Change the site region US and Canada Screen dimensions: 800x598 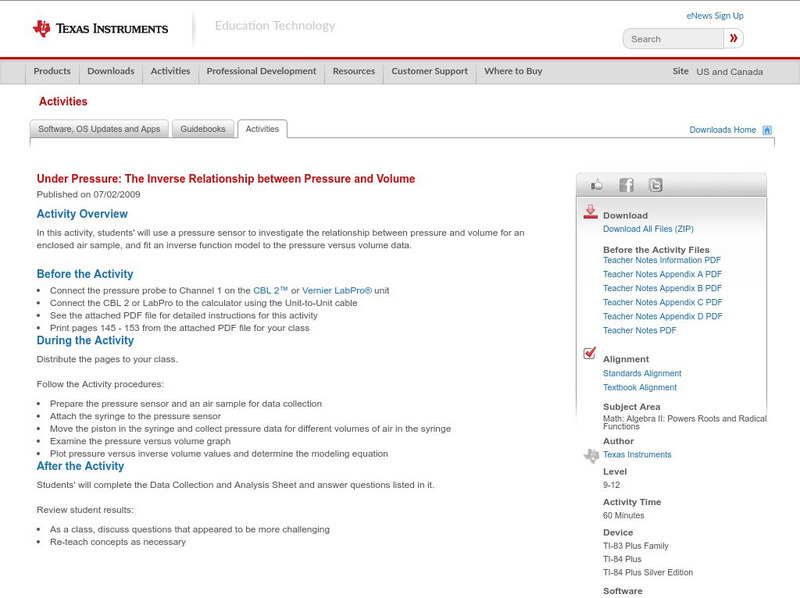[x=730, y=72]
